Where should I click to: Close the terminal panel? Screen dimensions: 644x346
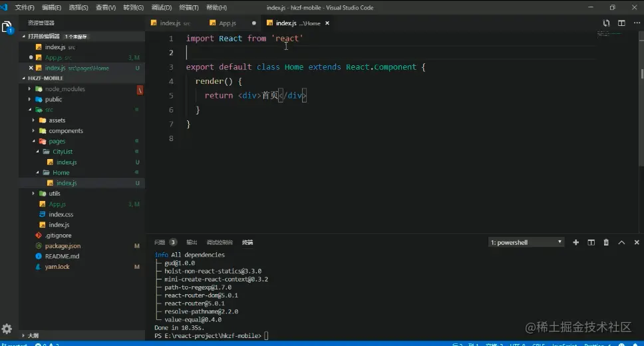click(x=637, y=242)
